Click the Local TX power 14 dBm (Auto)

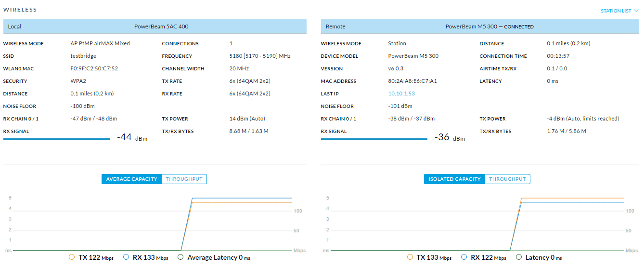click(247, 119)
